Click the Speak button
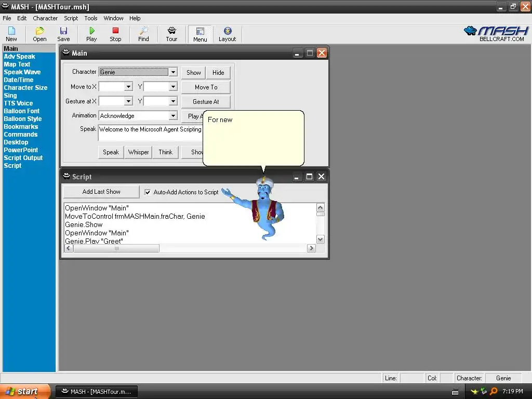 pos(111,152)
